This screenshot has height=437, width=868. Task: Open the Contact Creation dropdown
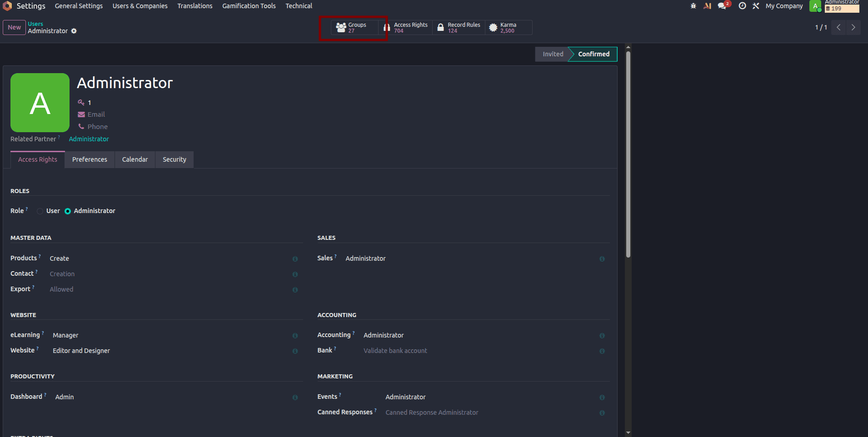pyautogui.click(x=168, y=274)
